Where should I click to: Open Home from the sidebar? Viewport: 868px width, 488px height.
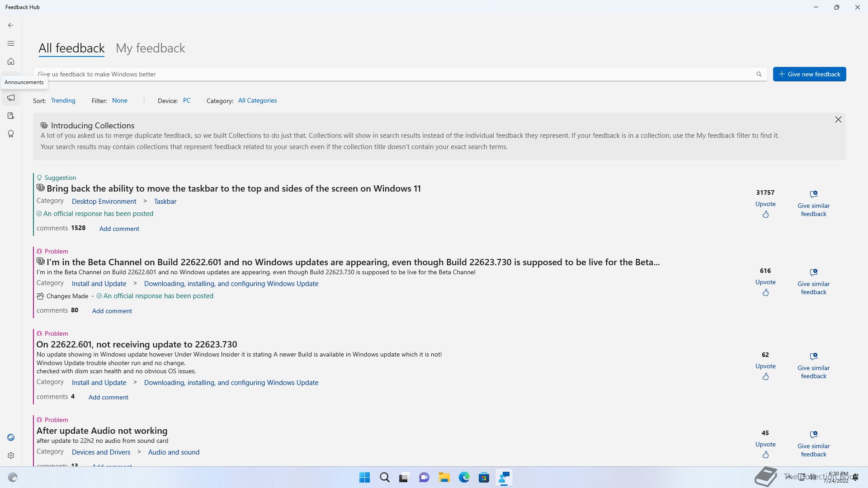tap(11, 61)
